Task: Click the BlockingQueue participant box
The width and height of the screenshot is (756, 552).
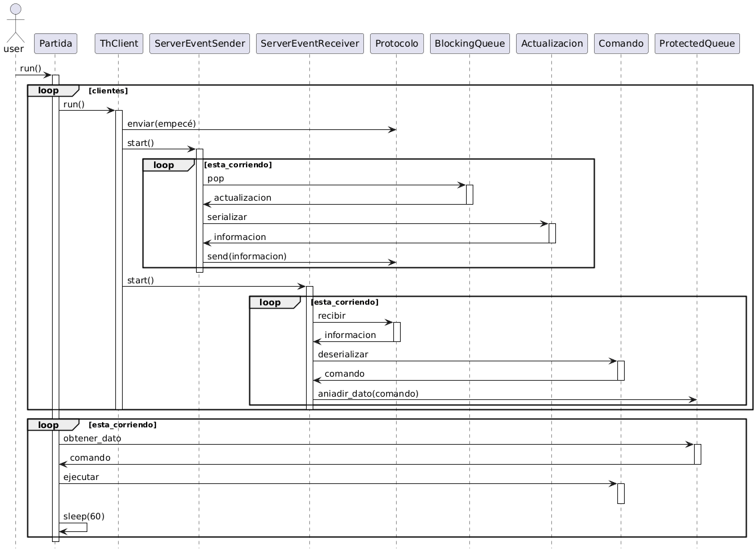Action: 469,43
